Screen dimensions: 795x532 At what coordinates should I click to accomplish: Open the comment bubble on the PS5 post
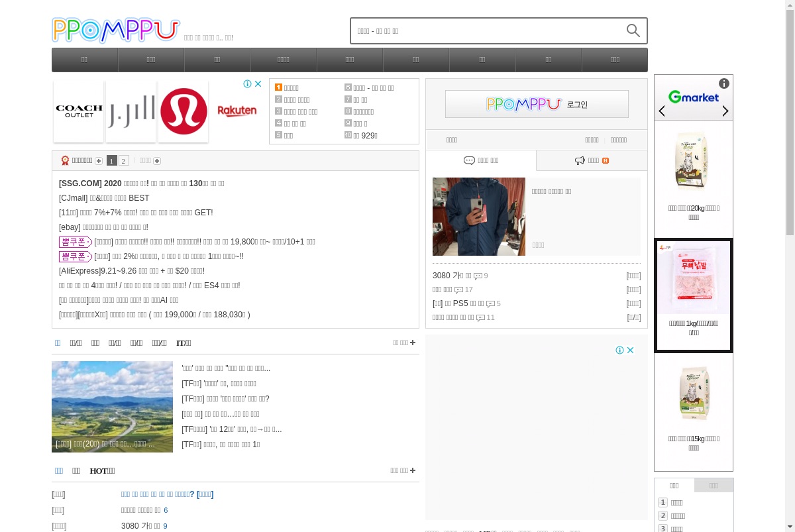(490, 304)
